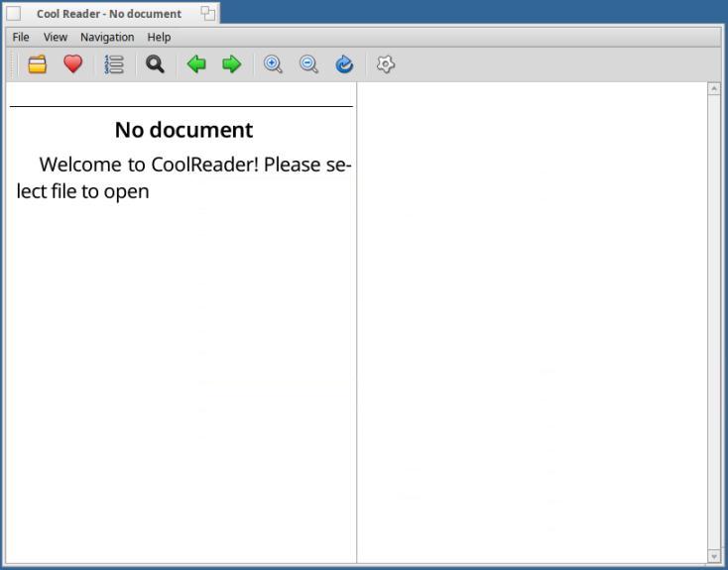Click the overlapping squares icon in the title bar
Viewport: 728px width, 570px height.
[x=208, y=14]
